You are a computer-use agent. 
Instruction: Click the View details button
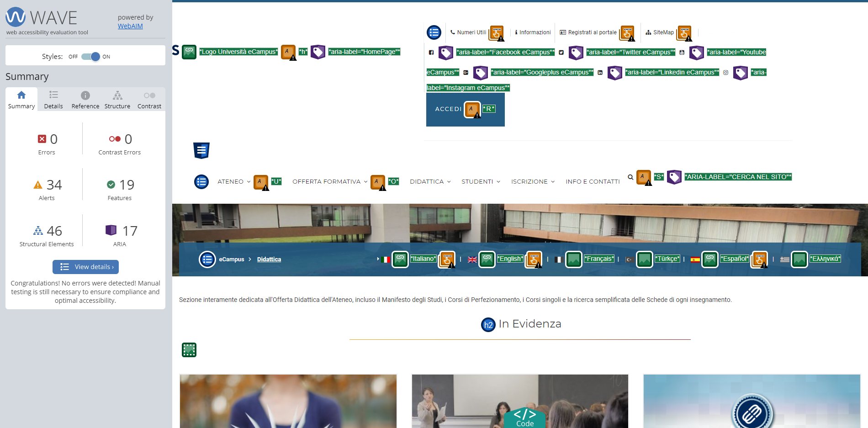(x=85, y=267)
